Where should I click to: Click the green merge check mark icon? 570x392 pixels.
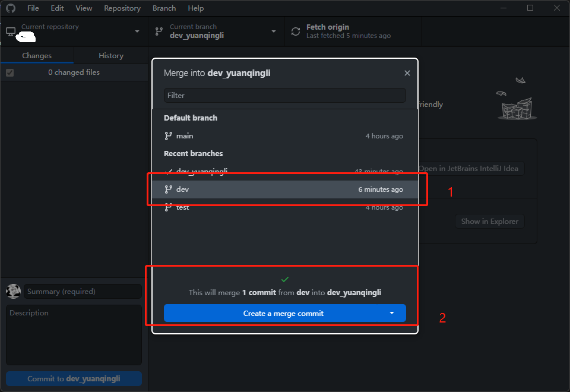click(x=285, y=279)
